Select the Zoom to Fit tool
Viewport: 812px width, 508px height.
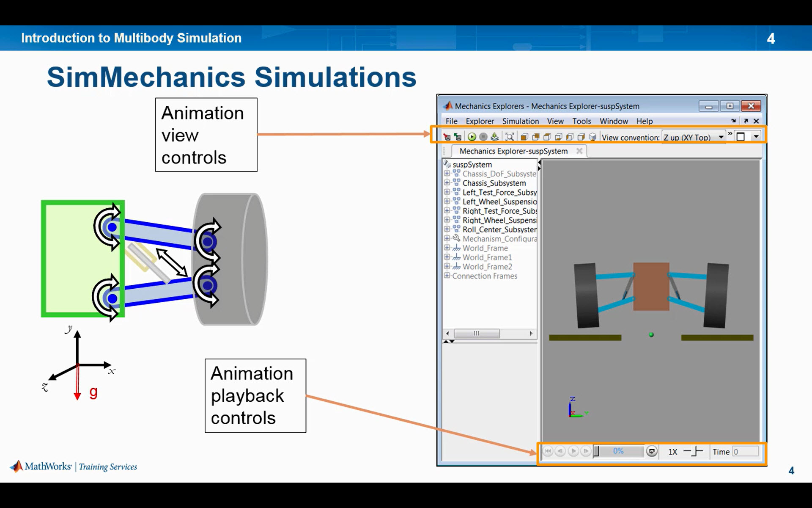click(x=510, y=136)
